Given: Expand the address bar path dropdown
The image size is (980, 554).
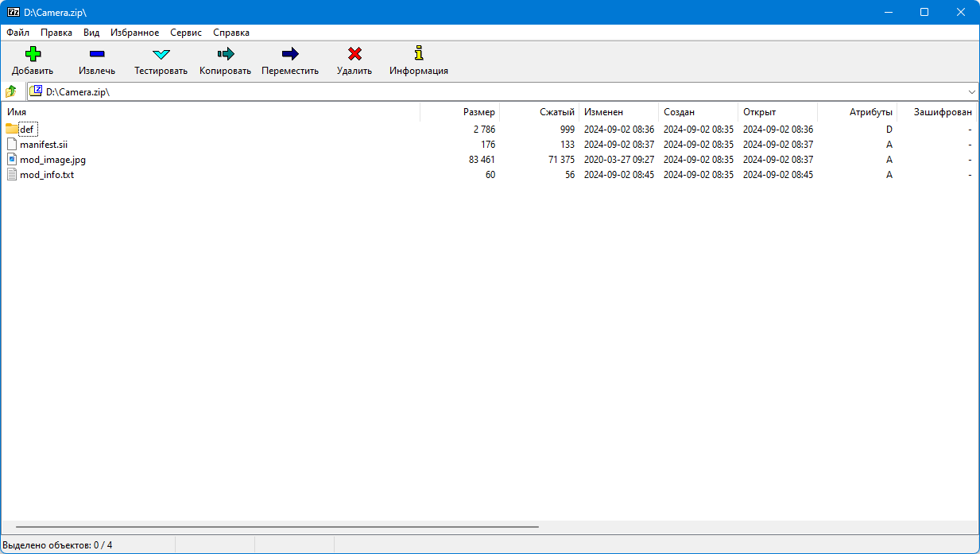Looking at the screenshot, I should (x=972, y=91).
